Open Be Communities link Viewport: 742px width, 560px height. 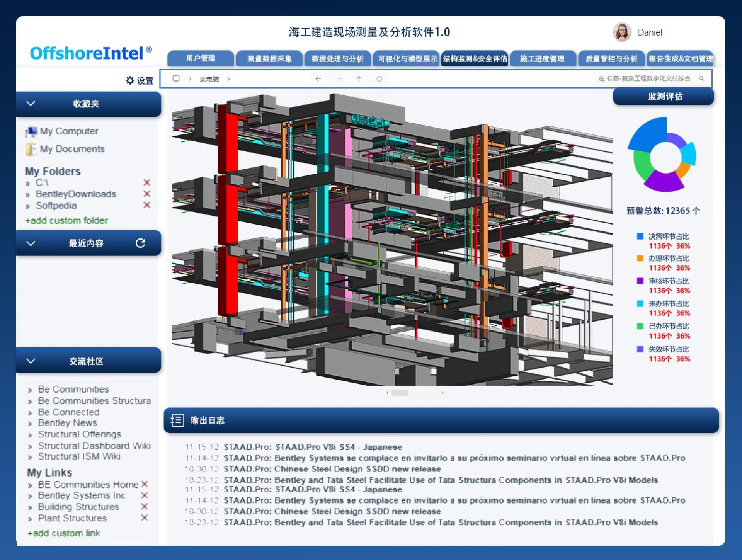[x=73, y=389]
